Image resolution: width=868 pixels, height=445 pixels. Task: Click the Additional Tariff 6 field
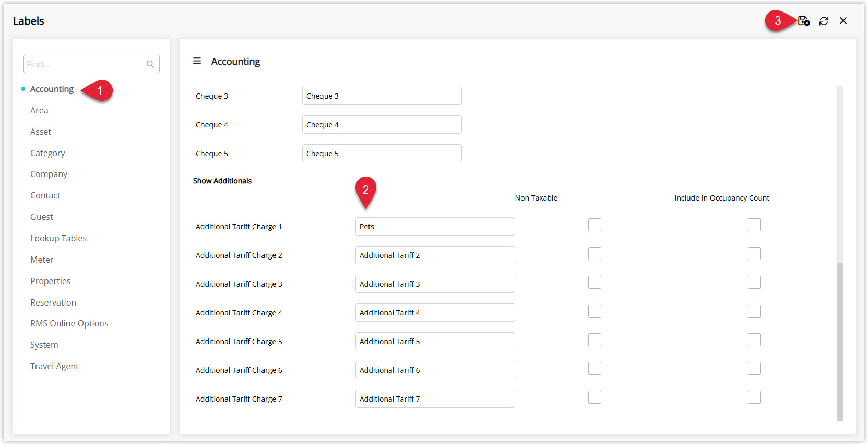(435, 370)
